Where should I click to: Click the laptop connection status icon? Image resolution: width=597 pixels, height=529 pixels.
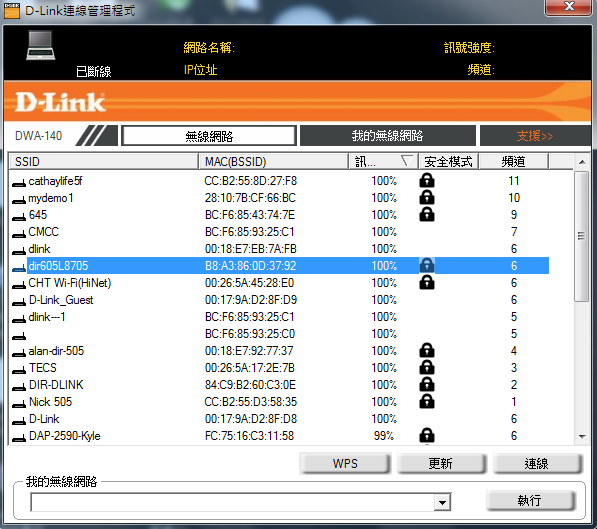[x=41, y=46]
